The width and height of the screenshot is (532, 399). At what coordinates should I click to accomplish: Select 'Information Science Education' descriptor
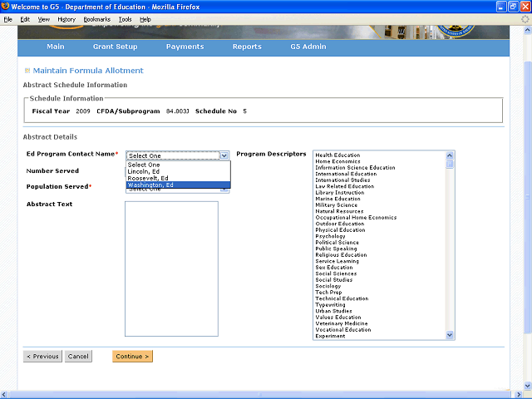[x=355, y=168]
